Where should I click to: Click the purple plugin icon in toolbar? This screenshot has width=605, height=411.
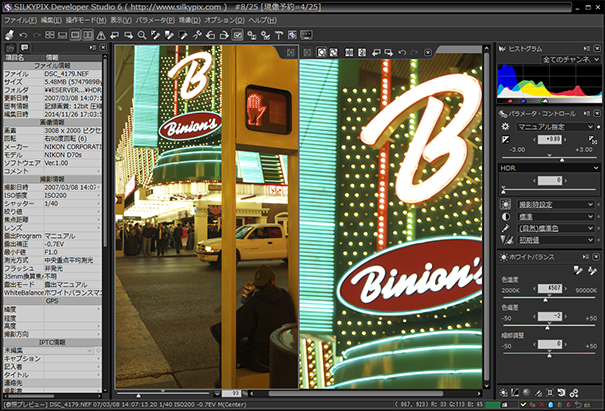292,35
